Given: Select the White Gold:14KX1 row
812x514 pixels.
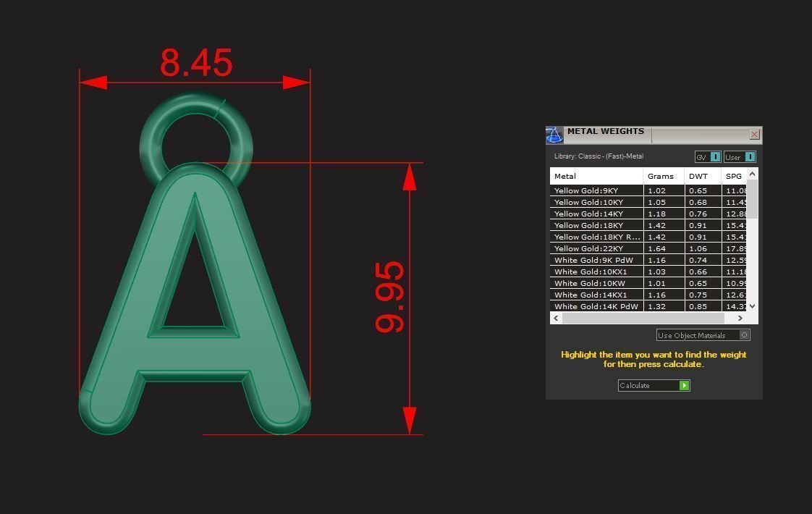Looking at the screenshot, I should click(x=648, y=295).
